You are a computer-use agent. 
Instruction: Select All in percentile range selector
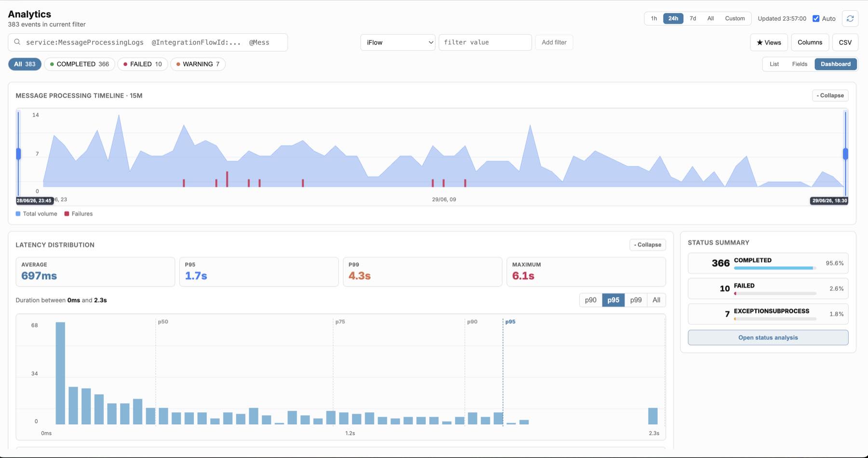(x=656, y=300)
